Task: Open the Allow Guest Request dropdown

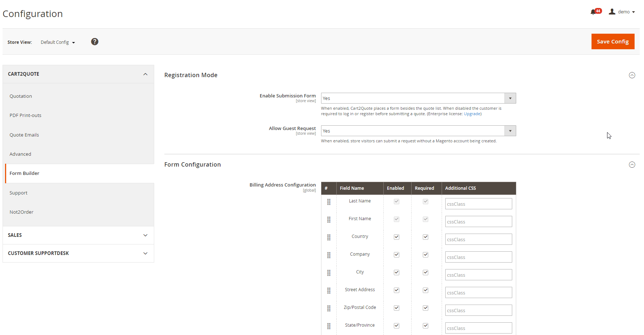Action: pyautogui.click(x=418, y=131)
